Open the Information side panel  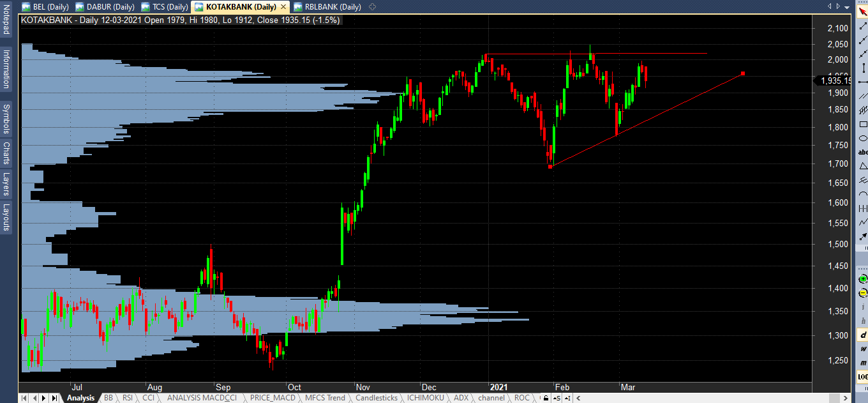coord(6,68)
